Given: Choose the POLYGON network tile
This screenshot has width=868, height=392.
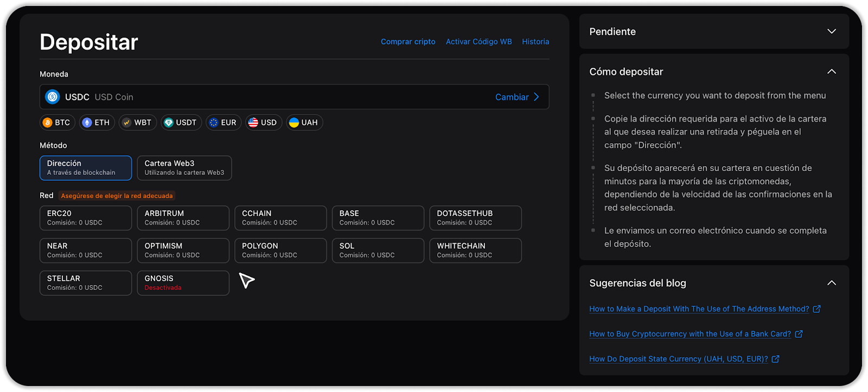Looking at the screenshot, I should [x=280, y=250].
